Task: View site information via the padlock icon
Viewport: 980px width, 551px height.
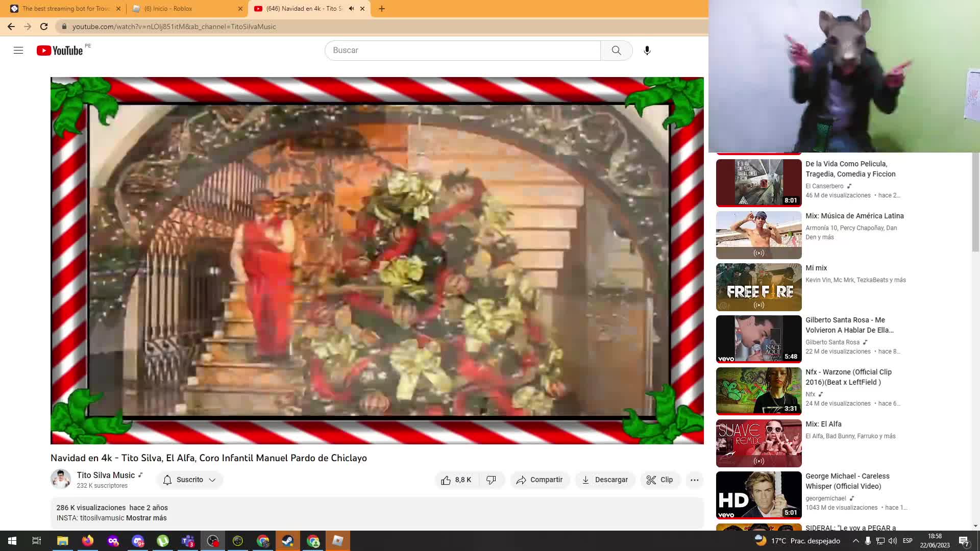Action: pos(64,27)
